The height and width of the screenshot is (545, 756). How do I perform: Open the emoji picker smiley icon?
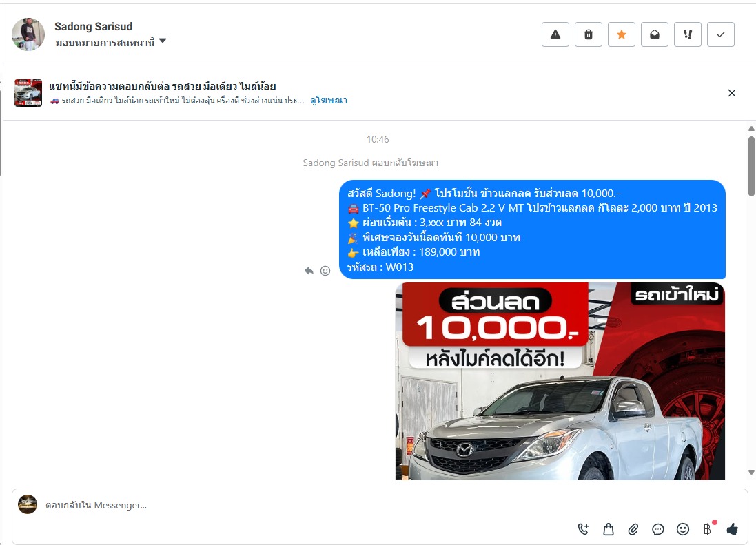click(x=683, y=529)
